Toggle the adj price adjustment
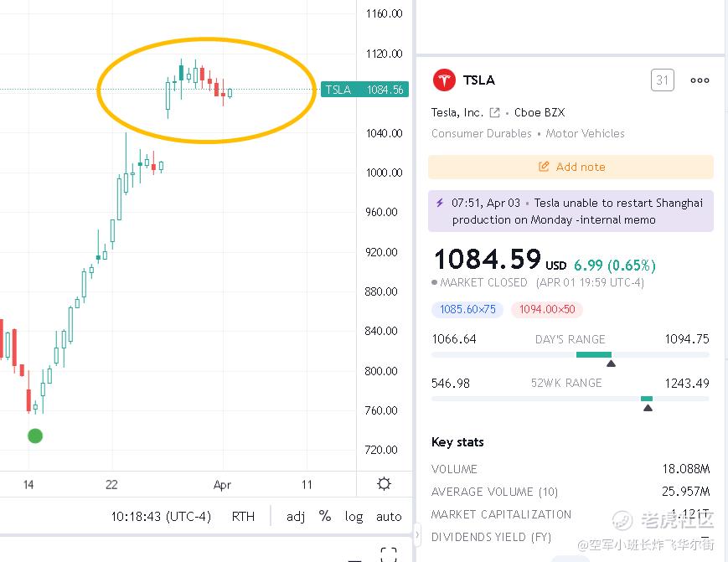This screenshot has height=562, width=728. click(295, 516)
